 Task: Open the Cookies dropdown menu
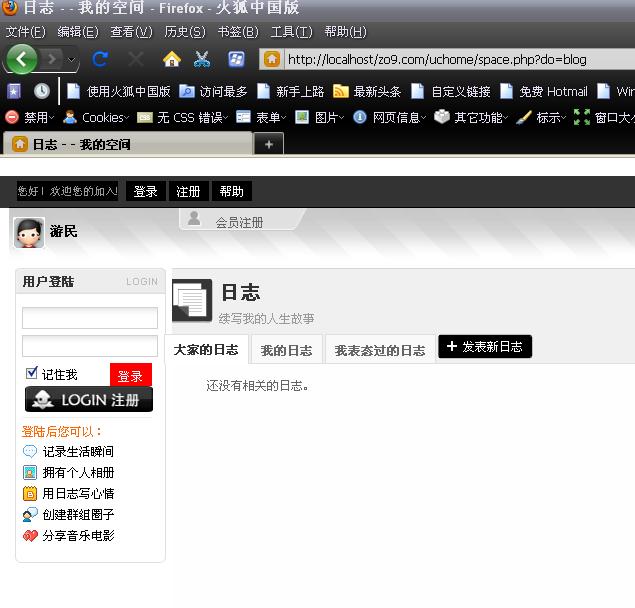[96, 117]
